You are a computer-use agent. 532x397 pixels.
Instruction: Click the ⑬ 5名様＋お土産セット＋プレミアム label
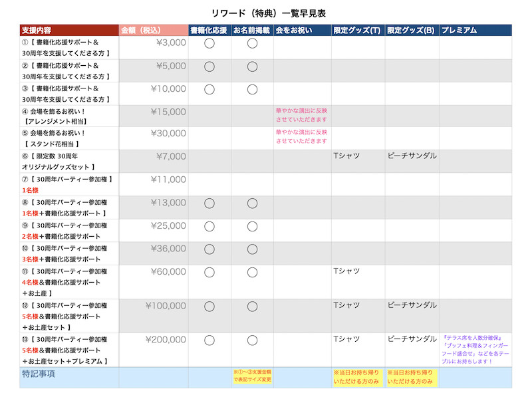tap(65, 350)
